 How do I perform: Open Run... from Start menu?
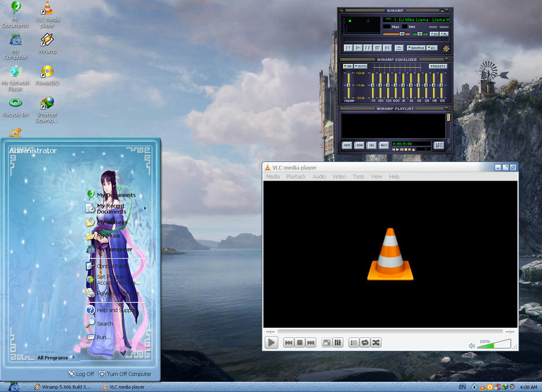coord(99,337)
